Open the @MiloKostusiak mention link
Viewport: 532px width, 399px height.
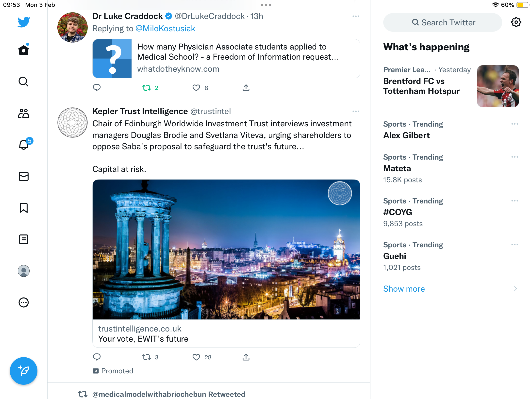point(165,29)
